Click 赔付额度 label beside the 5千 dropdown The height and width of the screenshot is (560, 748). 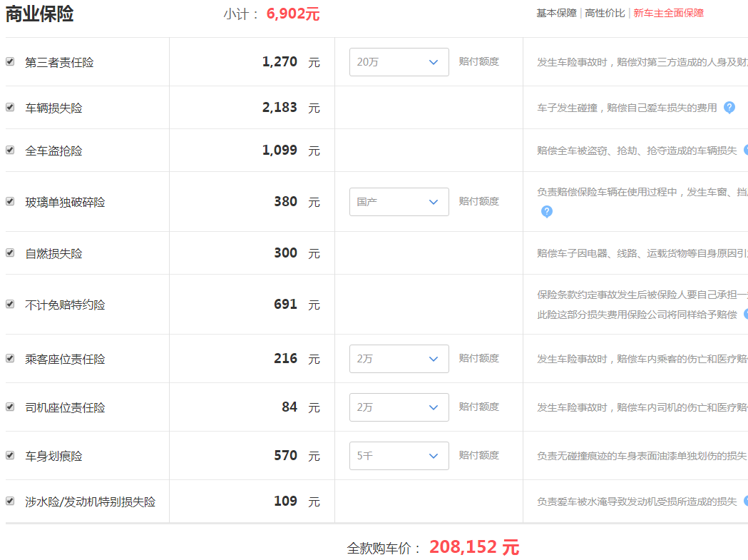(x=479, y=455)
